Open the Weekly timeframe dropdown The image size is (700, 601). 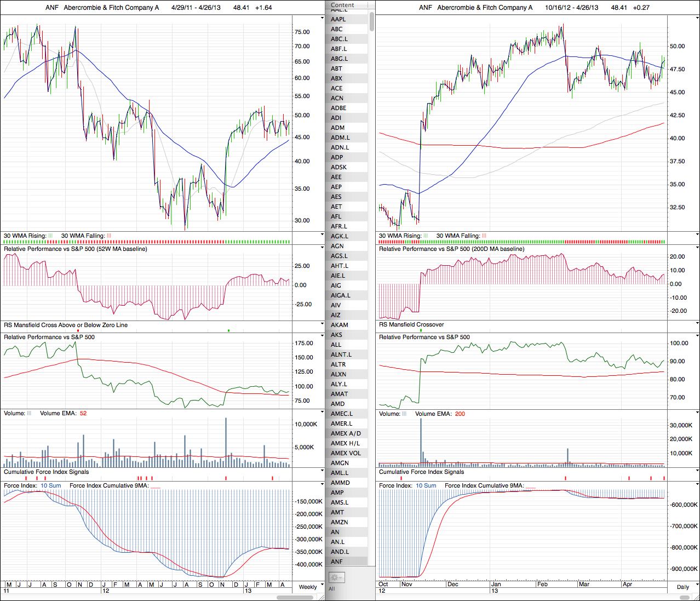(311, 587)
